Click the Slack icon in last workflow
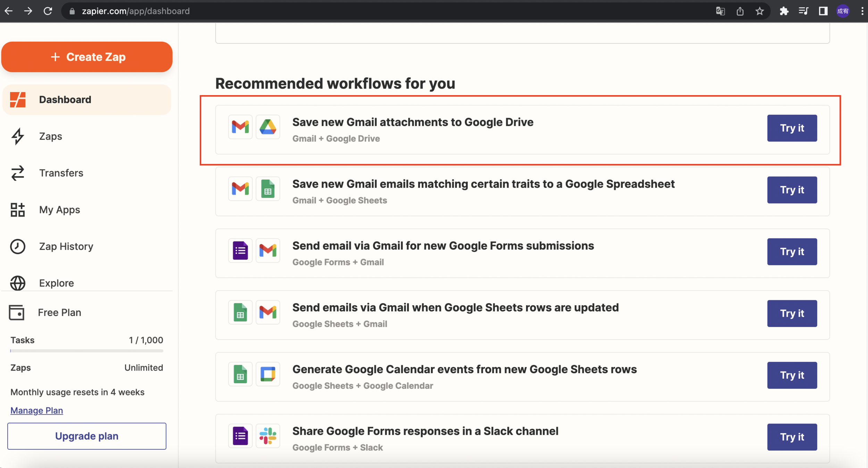The height and width of the screenshot is (468, 868). pos(268,436)
